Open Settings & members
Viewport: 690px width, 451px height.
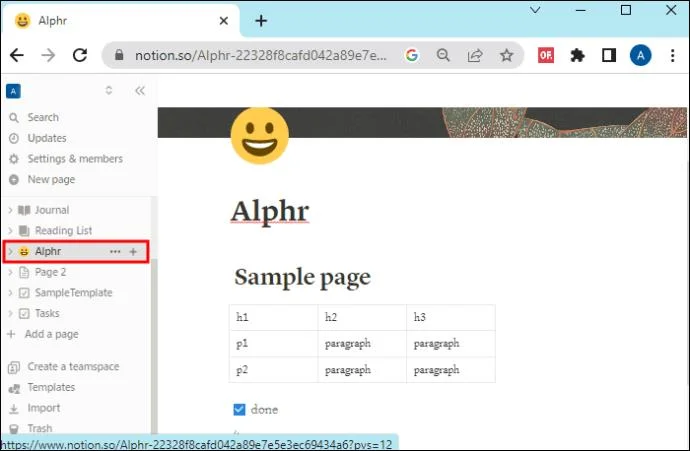click(x=75, y=159)
